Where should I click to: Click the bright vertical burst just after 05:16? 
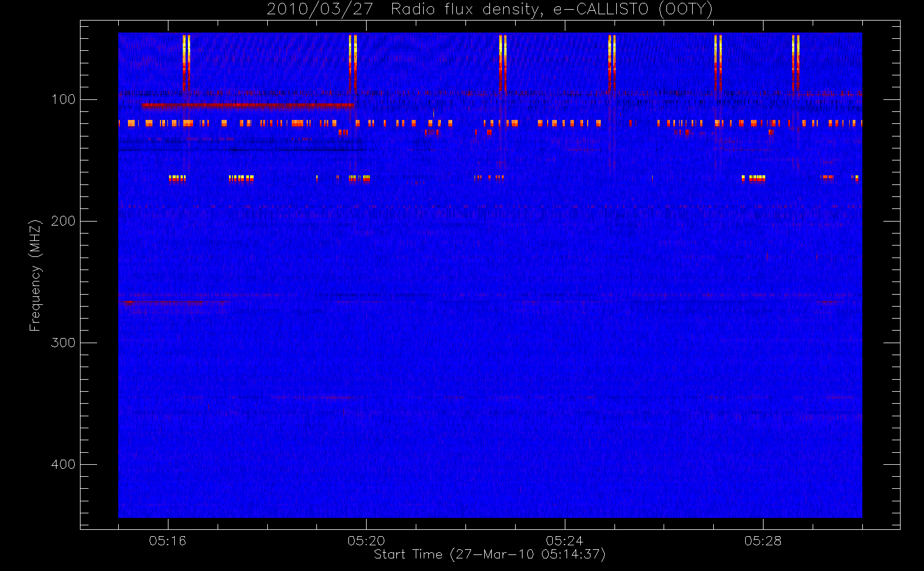coord(186,63)
